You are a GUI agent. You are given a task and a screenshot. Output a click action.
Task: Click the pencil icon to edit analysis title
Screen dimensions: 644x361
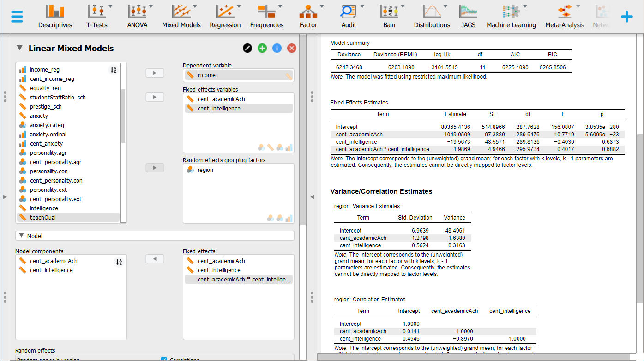coord(247,48)
